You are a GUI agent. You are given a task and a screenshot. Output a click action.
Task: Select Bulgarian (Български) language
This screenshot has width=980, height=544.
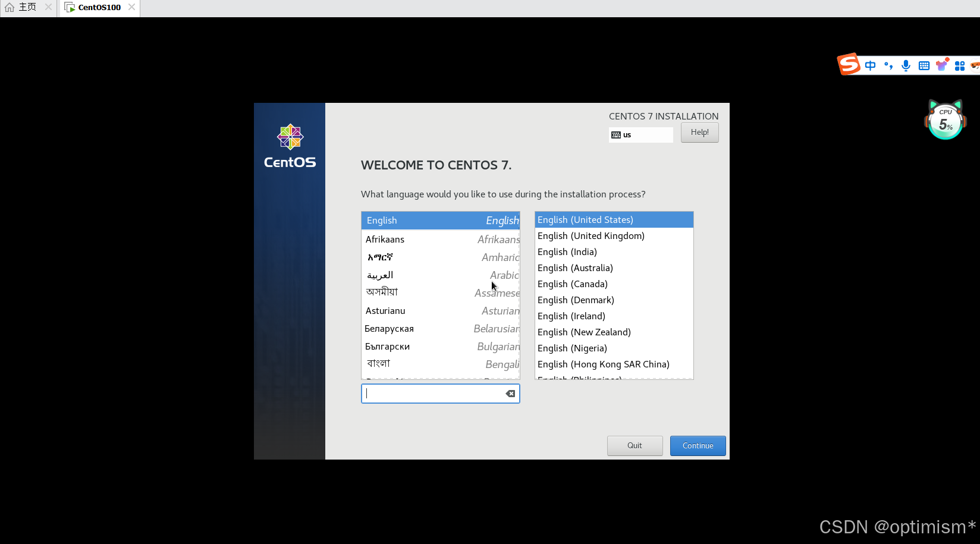(441, 346)
